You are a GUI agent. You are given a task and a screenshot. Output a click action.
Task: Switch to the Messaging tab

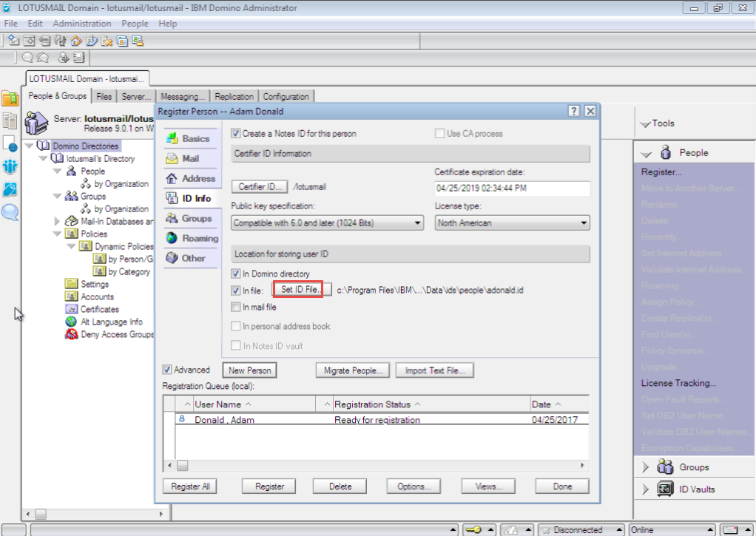[183, 96]
